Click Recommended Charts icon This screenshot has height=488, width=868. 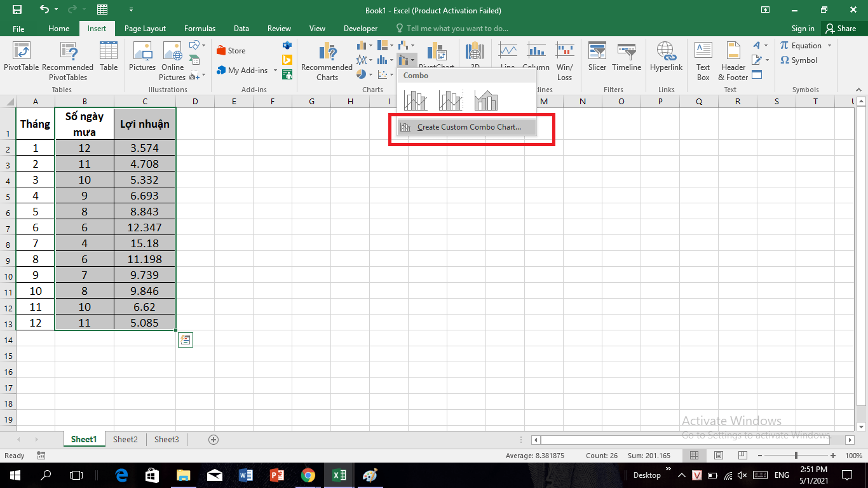click(x=327, y=61)
